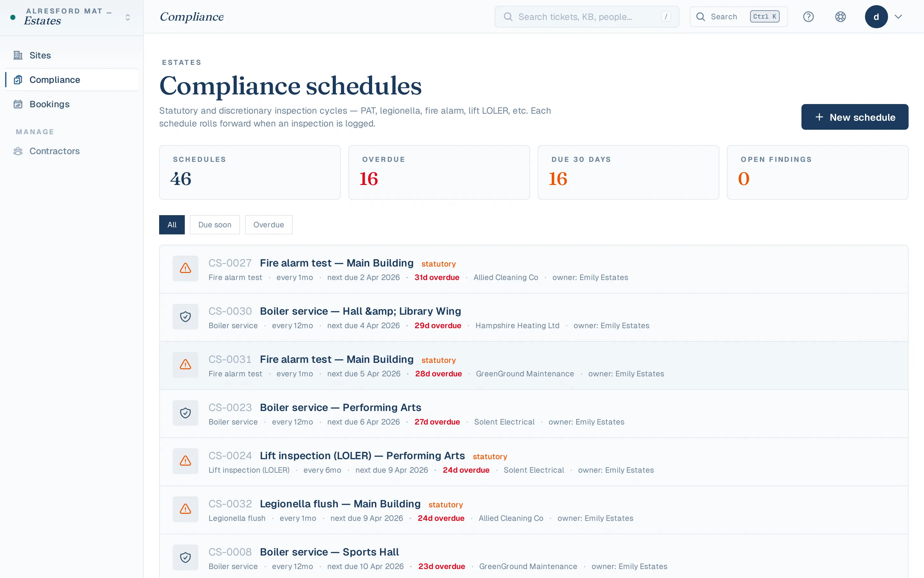Click shield check icon for CS-0008
Screen dimensions: 924x578
(185, 557)
